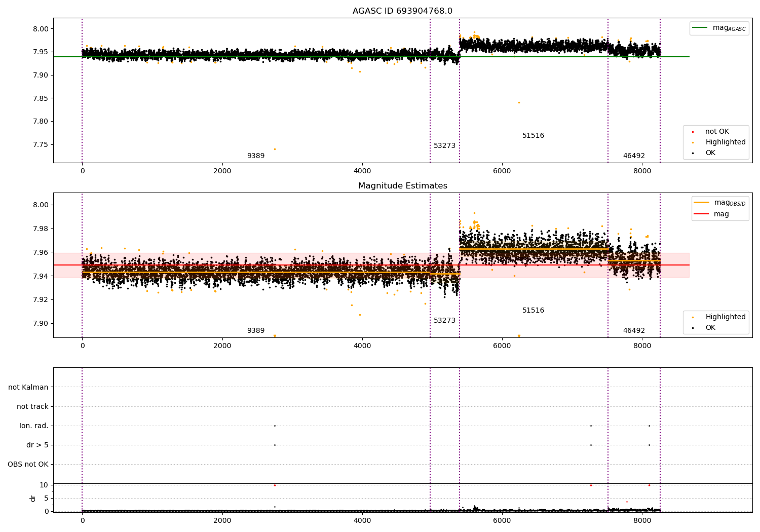Click y tick "7.92" on Magnitude Estimates plot
The height and width of the screenshot is (532, 760).
pos(40,300)
